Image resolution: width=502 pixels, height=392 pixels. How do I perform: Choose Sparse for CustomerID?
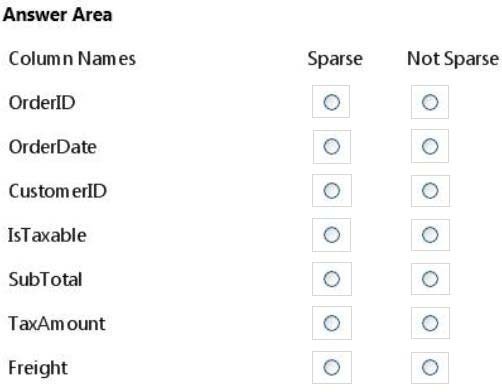331,191
